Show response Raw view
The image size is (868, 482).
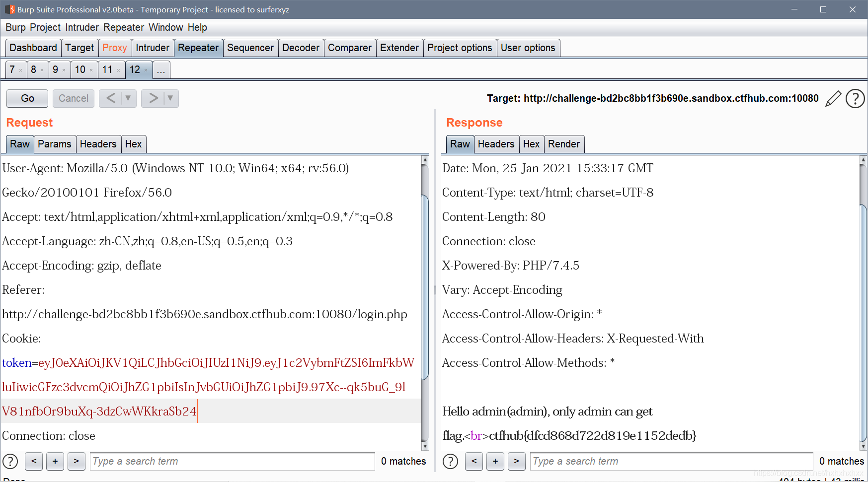(x=460, y=144)
